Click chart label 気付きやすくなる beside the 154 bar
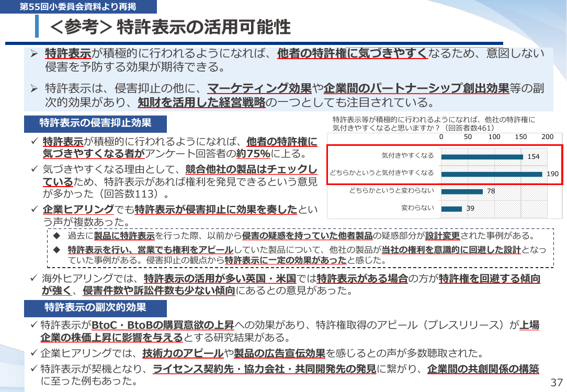 407,155
